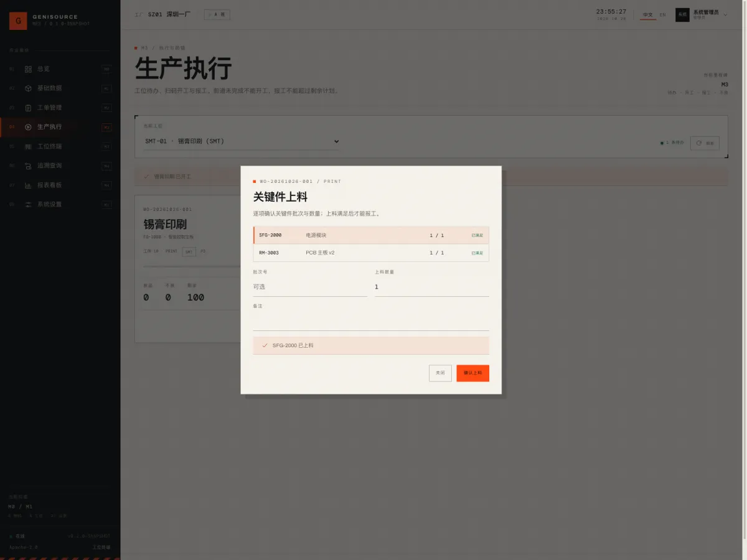Open 追溯查询 sidebar entry
747x560 pixels.
(x=60, y=166)
